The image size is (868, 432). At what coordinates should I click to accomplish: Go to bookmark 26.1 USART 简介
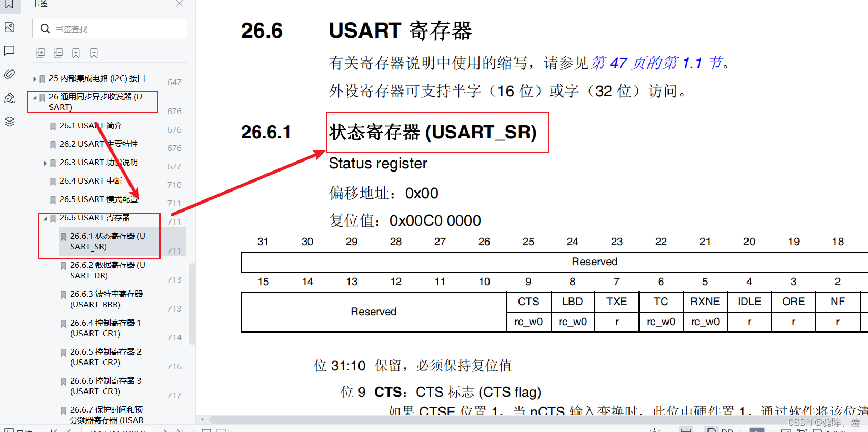click(91, 125)
